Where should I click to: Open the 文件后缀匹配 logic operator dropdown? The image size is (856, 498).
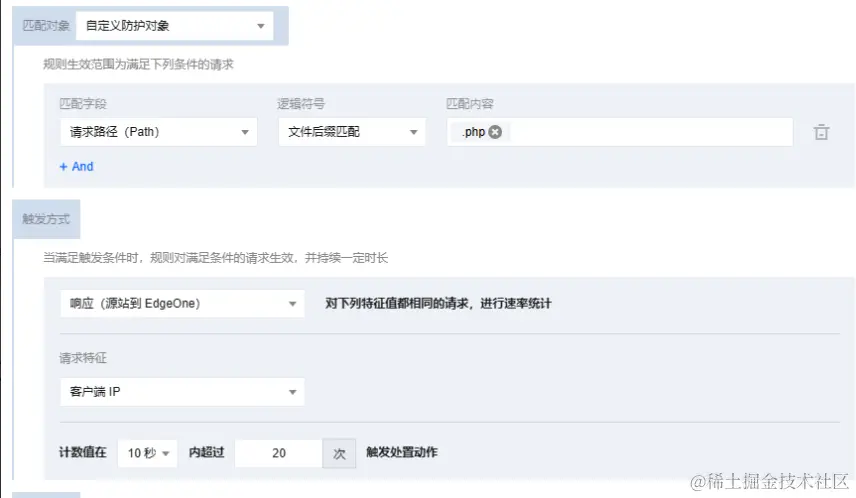click(x=352, y=132)
